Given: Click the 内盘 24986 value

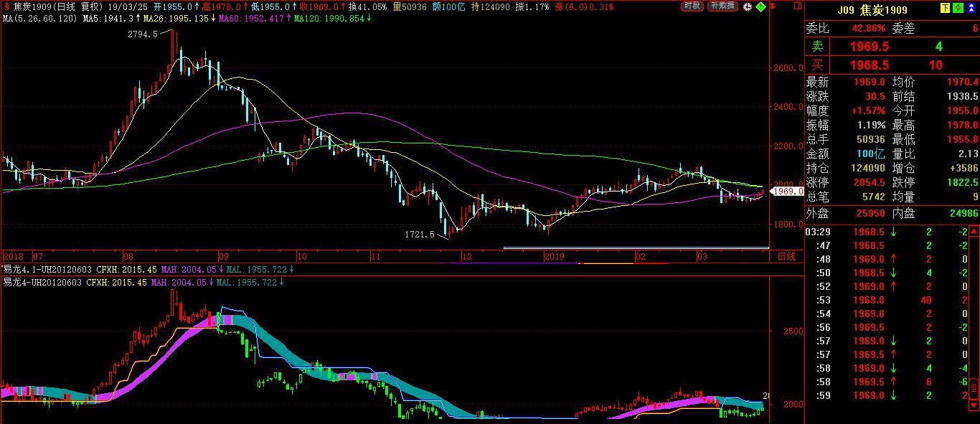Looking at the screenshot, I should pos(963,213).
